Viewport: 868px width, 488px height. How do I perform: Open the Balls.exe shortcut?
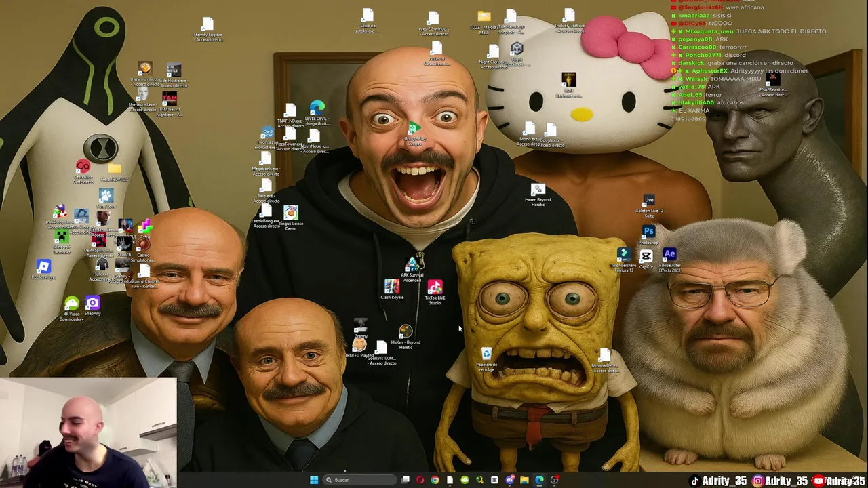pyautogui.click(x=266, y=185)
